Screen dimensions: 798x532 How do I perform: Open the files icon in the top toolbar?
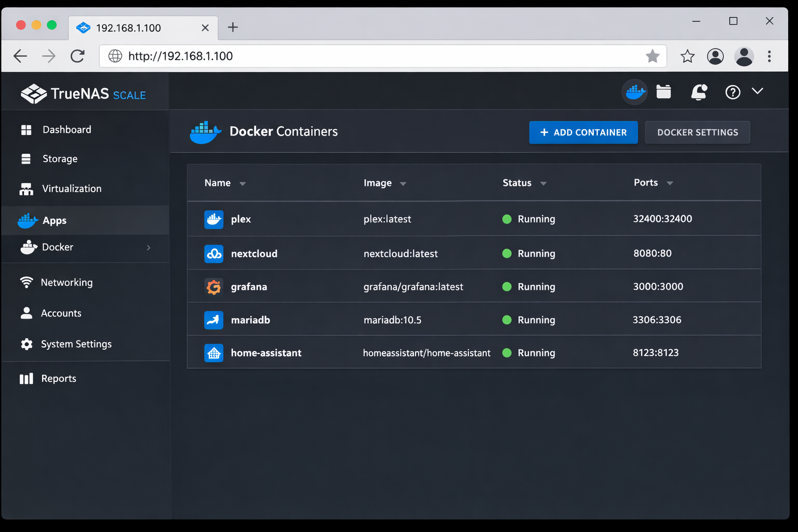(x=663, y=91)
